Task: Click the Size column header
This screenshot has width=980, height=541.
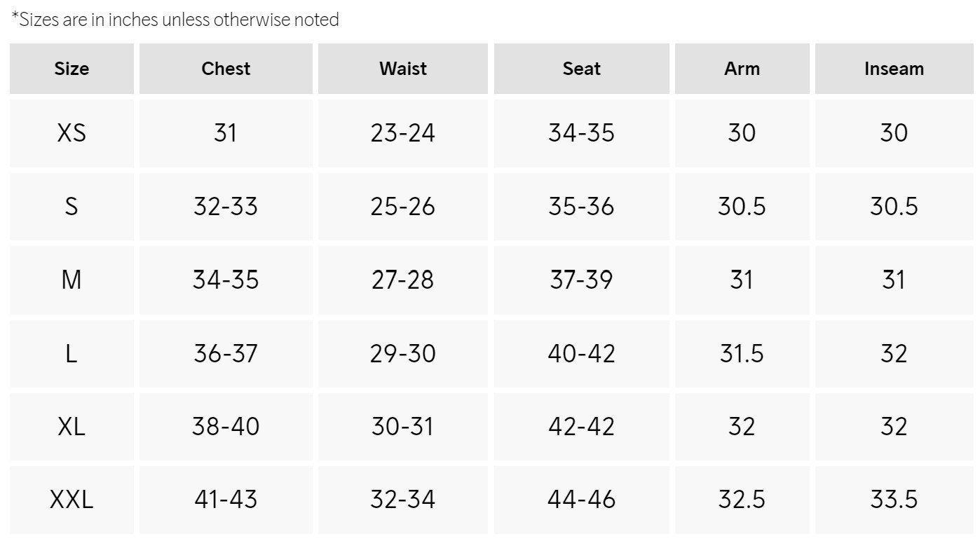Action: tap(72, 69)
